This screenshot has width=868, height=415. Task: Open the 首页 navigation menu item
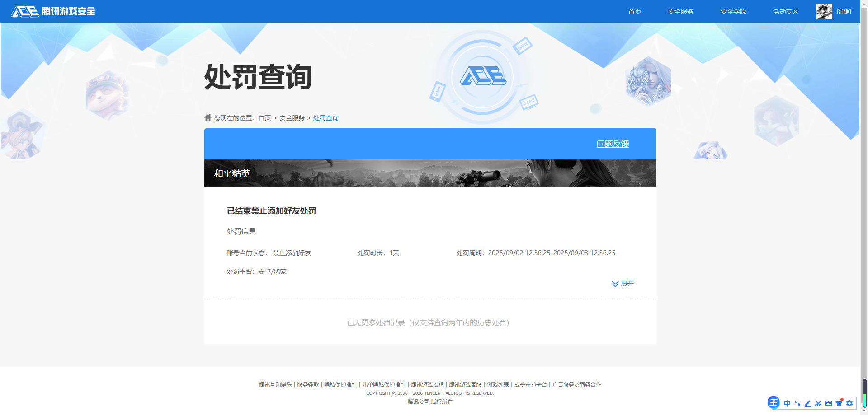point(635,12)
